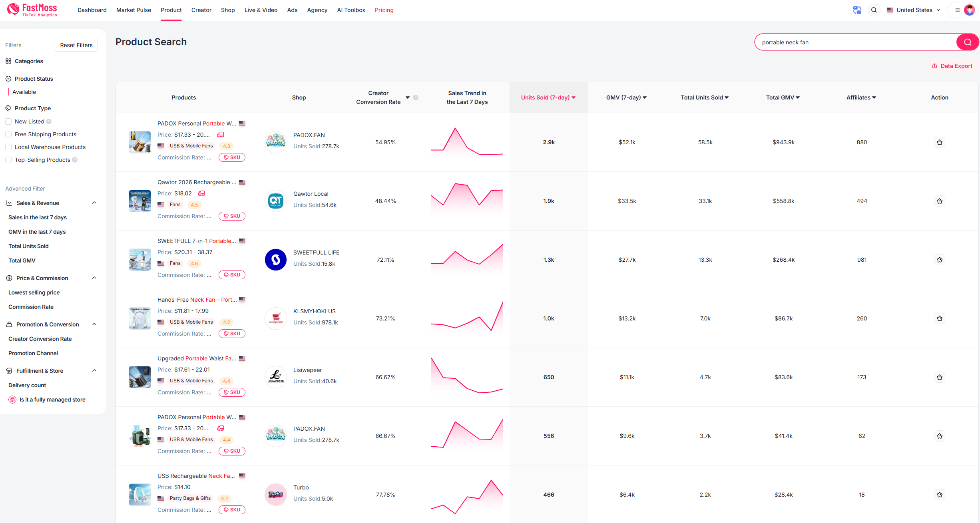Image resolution: width=980 pixels, height=523 pixels.
Task: Click the Data Export button
Action: click(x=952, y=66)
